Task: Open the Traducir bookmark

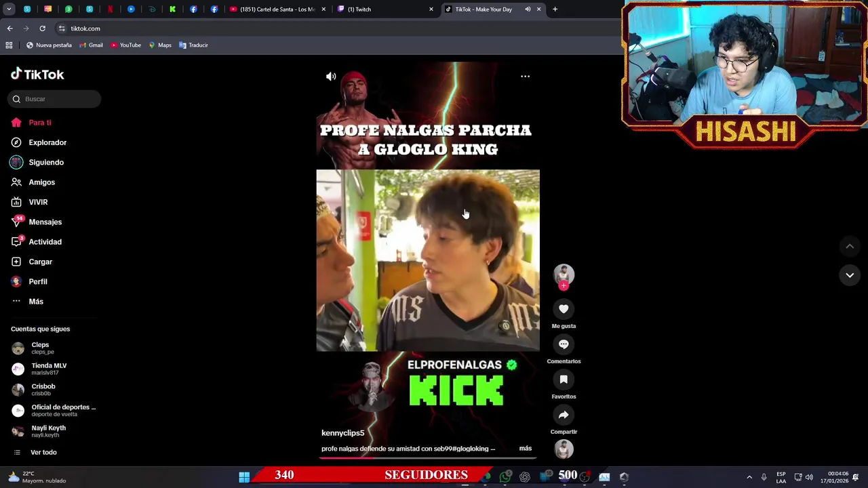Action: coord(193,45)
